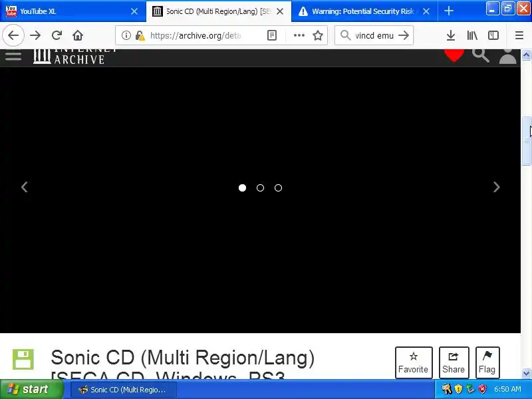Screen dimensions: 532x399
Task: Share this Sonic CD item
Action: click(454, 362)
